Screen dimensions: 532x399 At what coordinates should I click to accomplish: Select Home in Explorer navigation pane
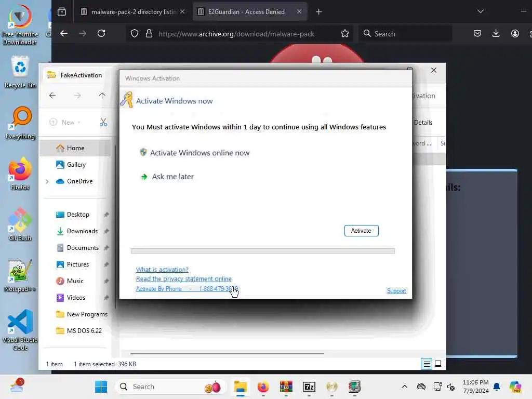pyautogui.click(x=75, y=148)
